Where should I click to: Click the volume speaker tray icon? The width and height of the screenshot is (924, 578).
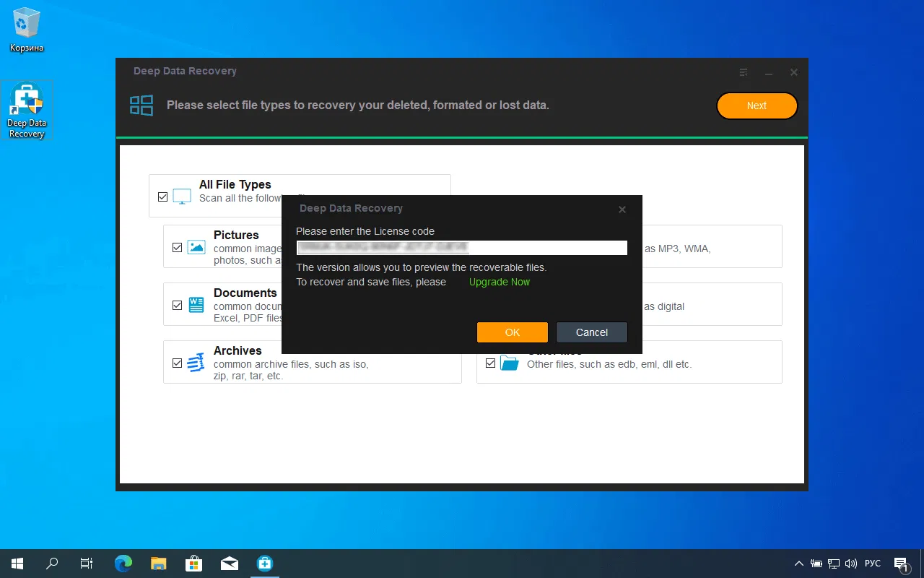(851, 564)
